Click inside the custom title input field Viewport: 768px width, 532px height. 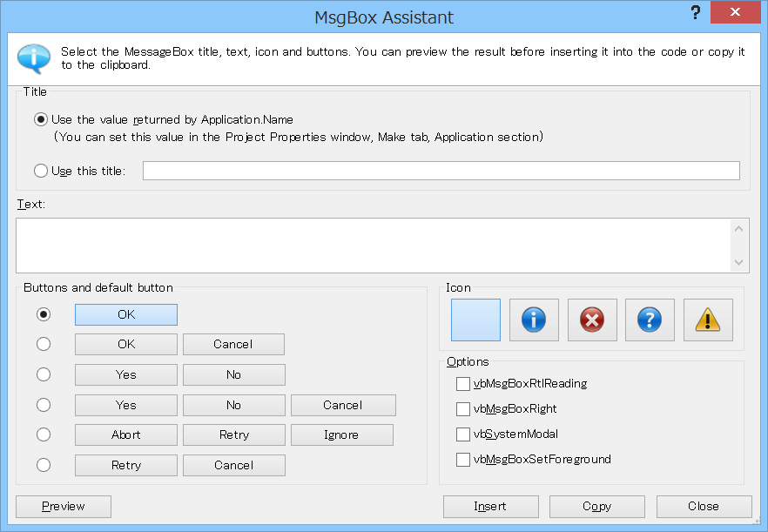[x=441, y=171]
